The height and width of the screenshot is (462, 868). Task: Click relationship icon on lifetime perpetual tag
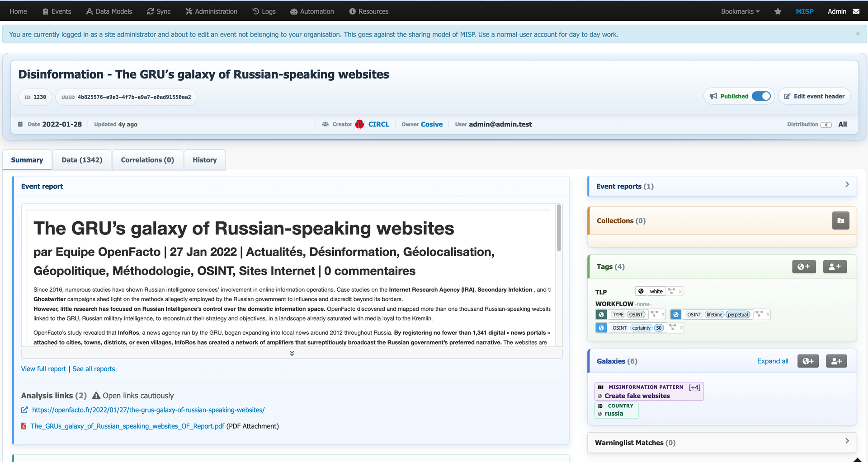pos(759,314)
